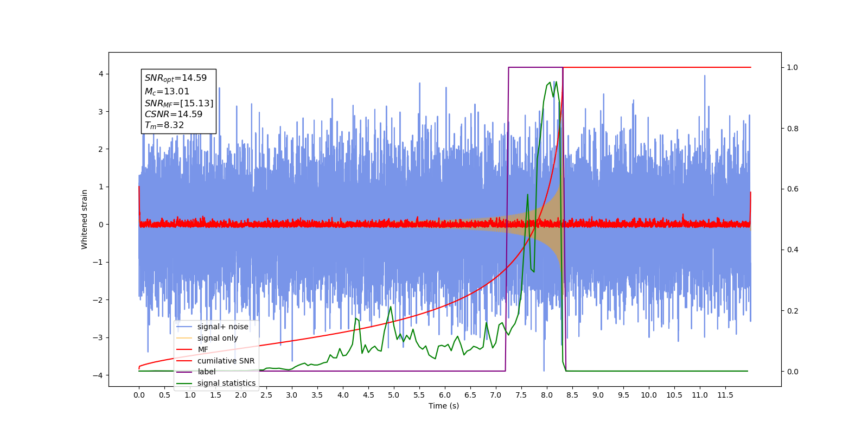This screenshot has width=868, height=434.
Task: Click the x-axis tick label 3.5
Action: coord(317,395)
